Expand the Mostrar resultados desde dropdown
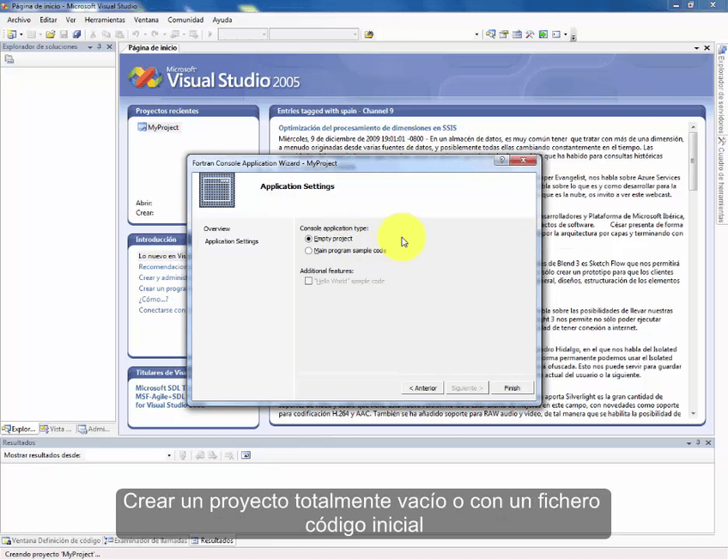The height and width of the screenshot is (560, 728). [x=169, y=455]
